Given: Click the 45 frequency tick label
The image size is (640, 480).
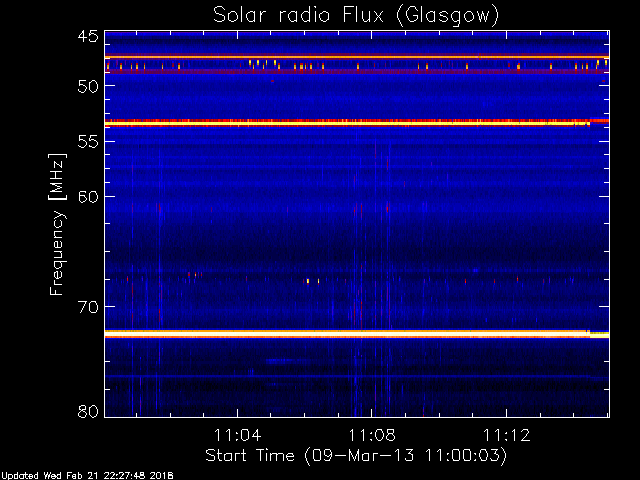Looking at the screenshot, I should [x=88, y=36].
